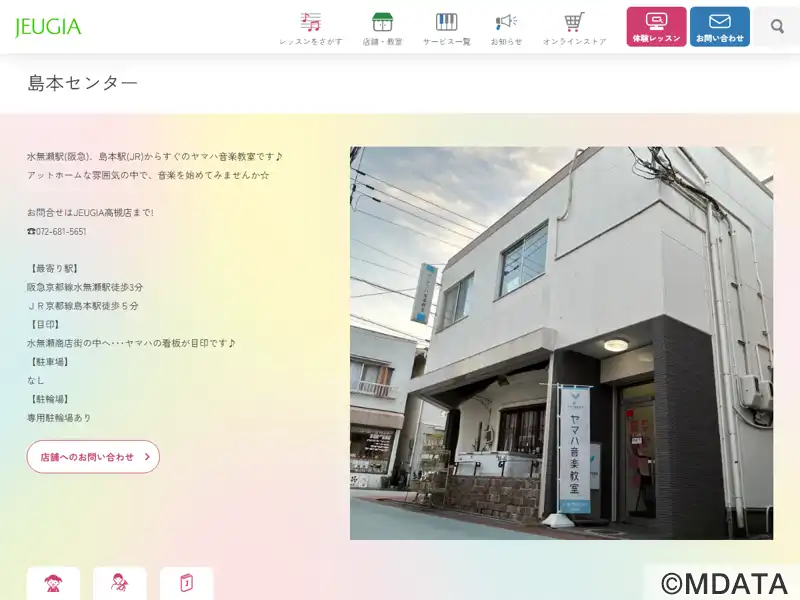Click the 体験レッスン button
Screen dimensions: 800x600
[x=656, y=27]
